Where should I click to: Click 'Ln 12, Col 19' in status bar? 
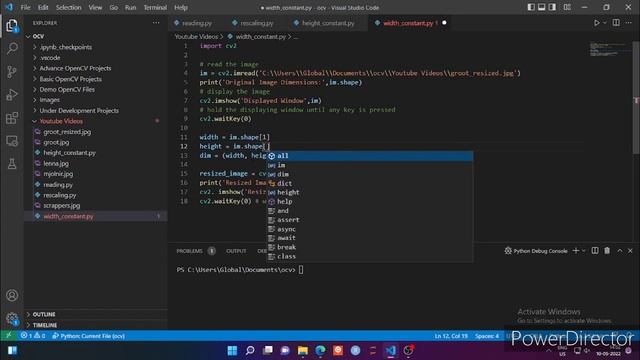pyautogui.click(x=451, y=336)
